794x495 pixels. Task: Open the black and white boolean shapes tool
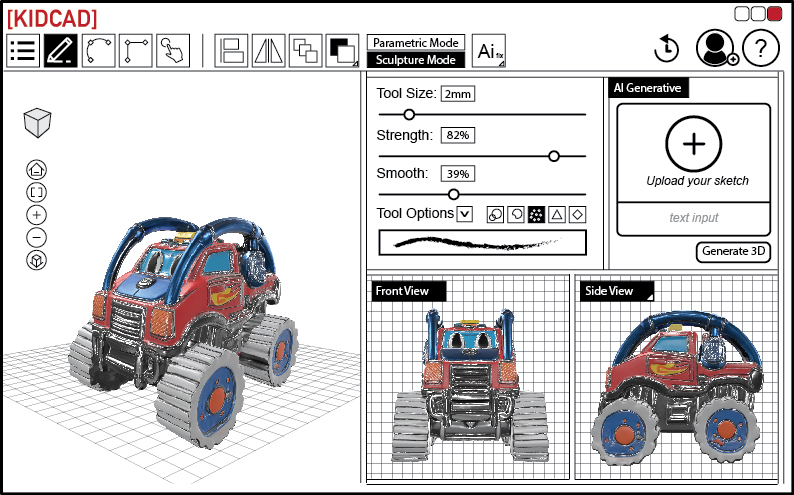pos(343,51)
